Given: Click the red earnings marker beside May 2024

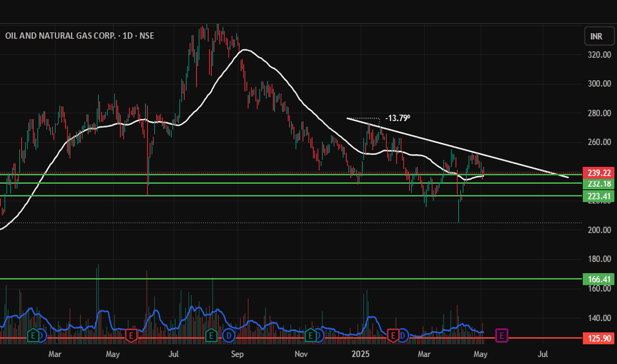Looking at the screenshot, I should [131, 336].
